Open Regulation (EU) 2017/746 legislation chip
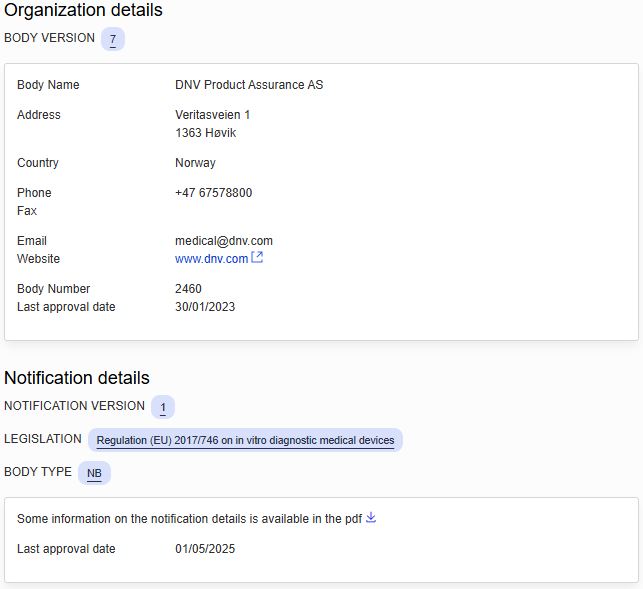Screen dimensions: 643x589 pos(245,440)
